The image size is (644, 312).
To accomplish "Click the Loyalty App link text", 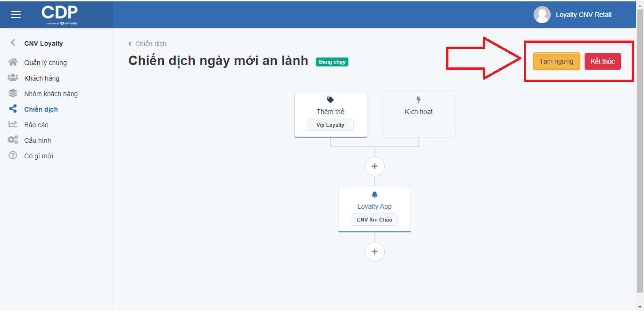I will 375,206.
